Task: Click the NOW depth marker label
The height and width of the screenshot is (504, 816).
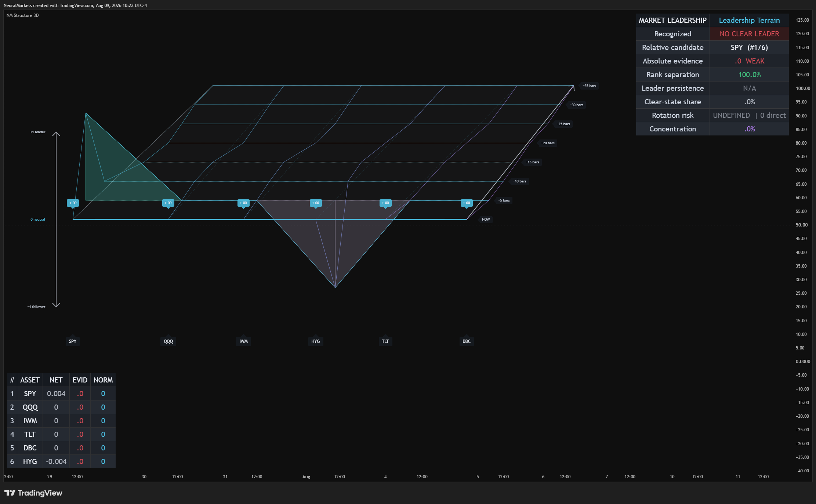Action: (x=486, y=219)
